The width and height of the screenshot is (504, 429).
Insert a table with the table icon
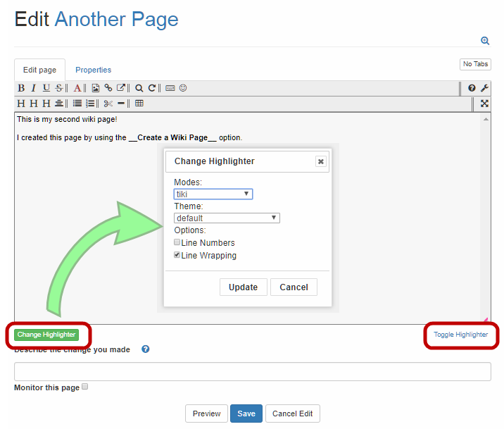tap(139, 104)
